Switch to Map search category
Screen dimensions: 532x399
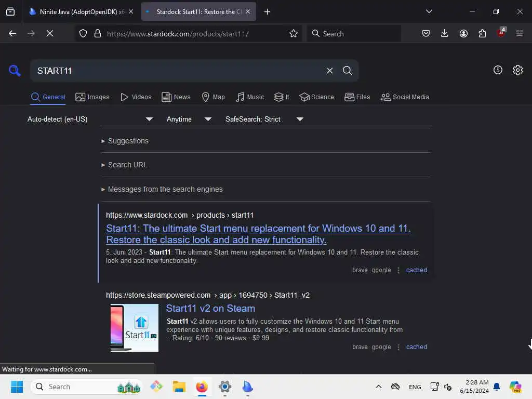pyautogui.click(x=213, y=97)
